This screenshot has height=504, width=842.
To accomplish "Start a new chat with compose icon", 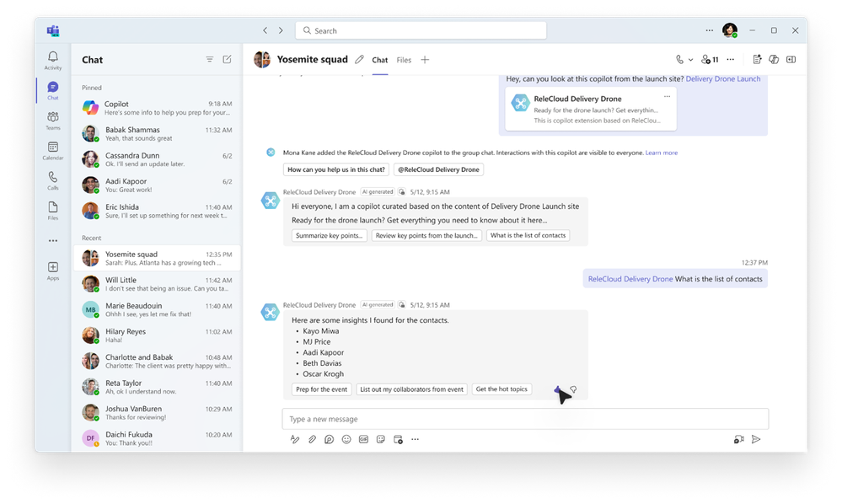I will tap(228, 60).
